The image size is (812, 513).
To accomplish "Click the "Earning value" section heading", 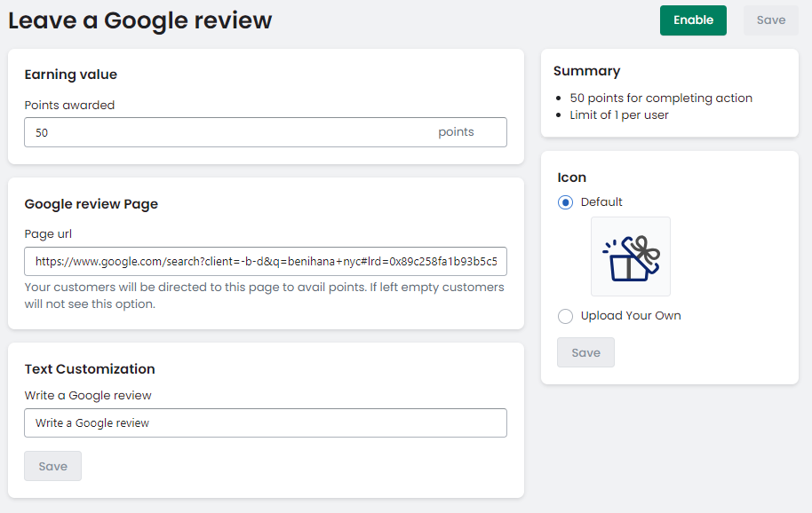I will pyautogui.click(x=71, y=75).
